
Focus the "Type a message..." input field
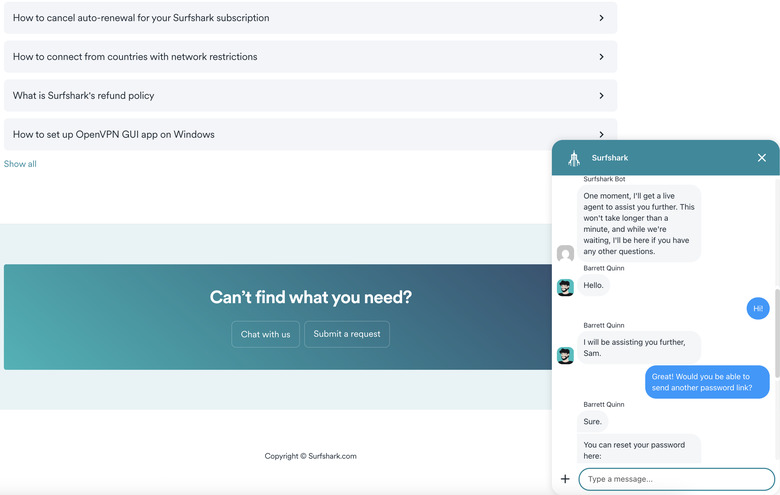pos(676,479)
